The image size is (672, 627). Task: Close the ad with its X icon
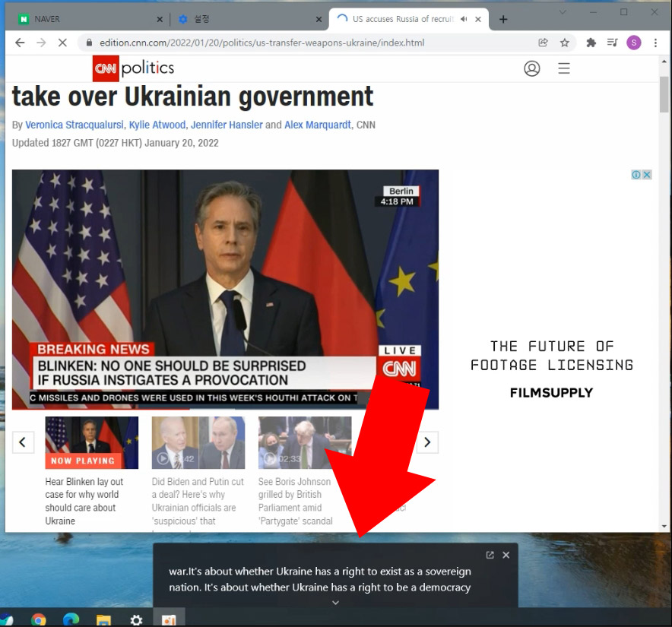point(647,175)
